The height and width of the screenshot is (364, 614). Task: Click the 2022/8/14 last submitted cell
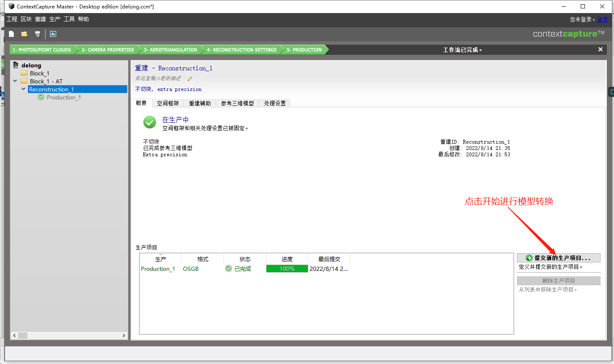pyautogui.click(x=329, y=269)
